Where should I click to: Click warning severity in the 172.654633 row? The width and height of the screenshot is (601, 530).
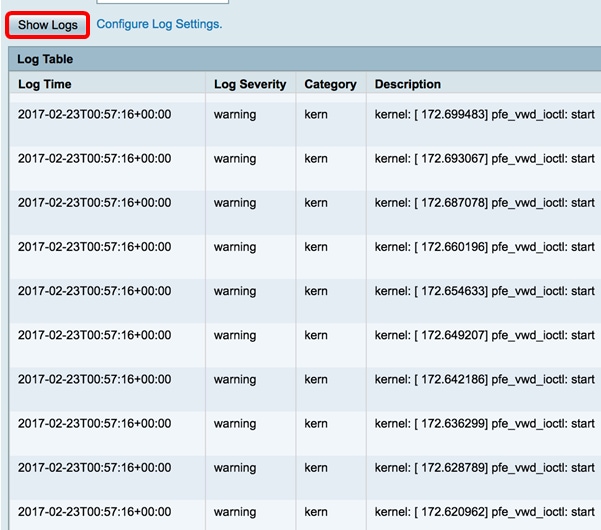pyautogui.click(x=235, y=291)
